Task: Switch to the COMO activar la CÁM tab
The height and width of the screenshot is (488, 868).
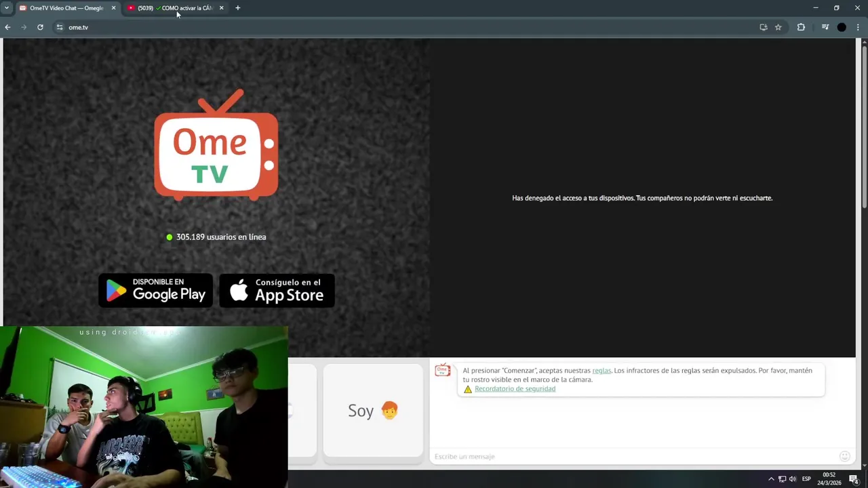Action: 176,8
